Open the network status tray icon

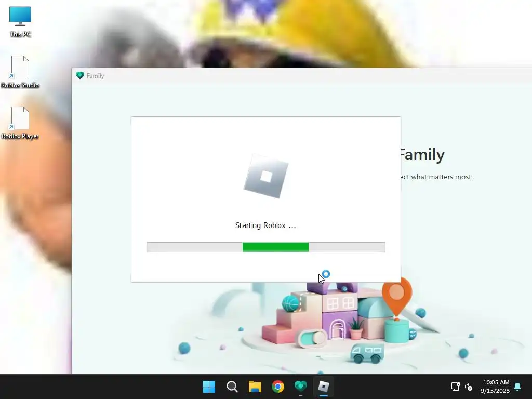[x=455, y=387]
